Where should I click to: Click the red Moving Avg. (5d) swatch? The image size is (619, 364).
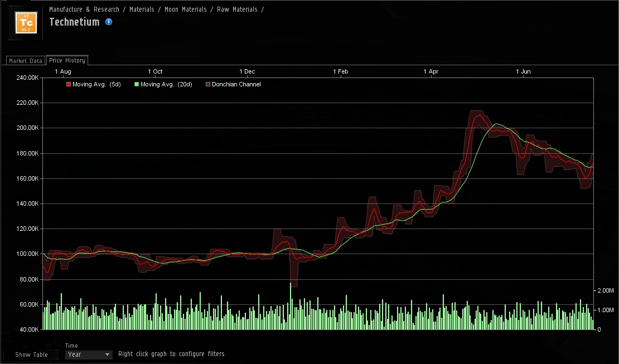pyautogui.click(x=68, y=84)
